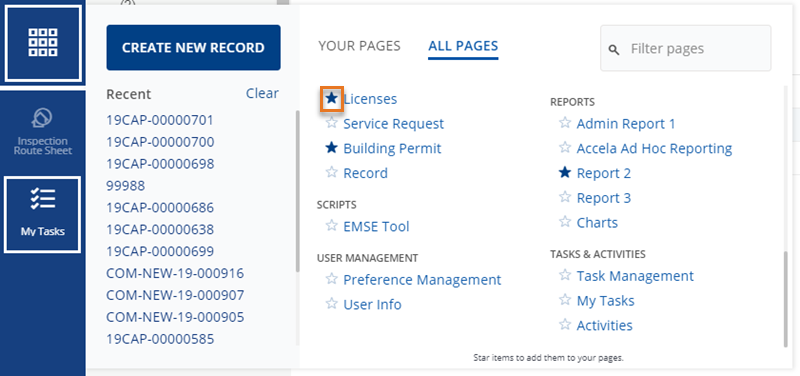800x376 pixels.
Task: Add Task Management to favorites via star
Action: [565, 275]
